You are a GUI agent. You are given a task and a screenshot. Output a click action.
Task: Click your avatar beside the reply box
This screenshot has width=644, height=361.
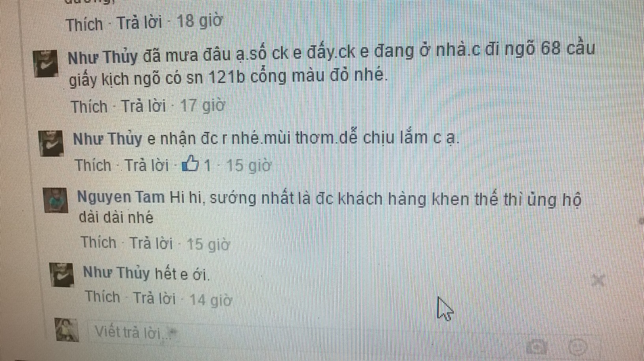point(67,329)
